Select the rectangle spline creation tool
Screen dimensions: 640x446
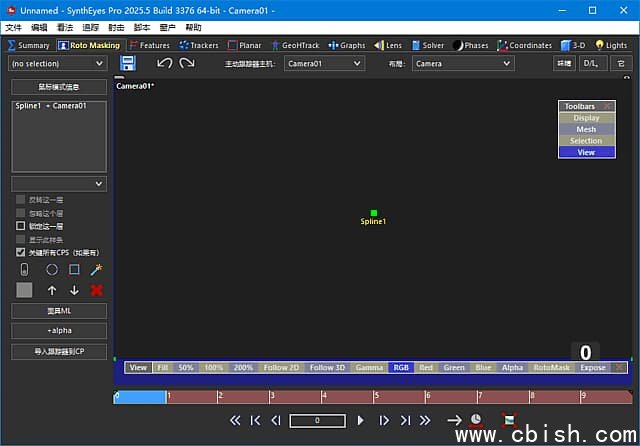pyautogui.click(x=74, y=270)
